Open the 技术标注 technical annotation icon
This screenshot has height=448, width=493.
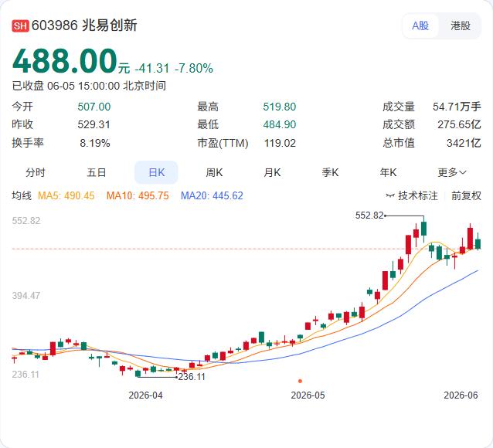390,196
